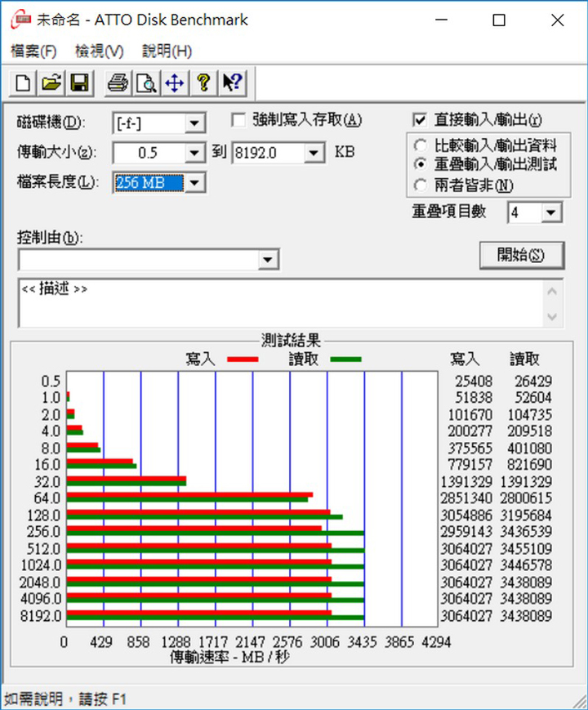Open the 檢視(V) menu
This screenshot has width=588, height=710.
pyautogui.click(x=99, y=51)
